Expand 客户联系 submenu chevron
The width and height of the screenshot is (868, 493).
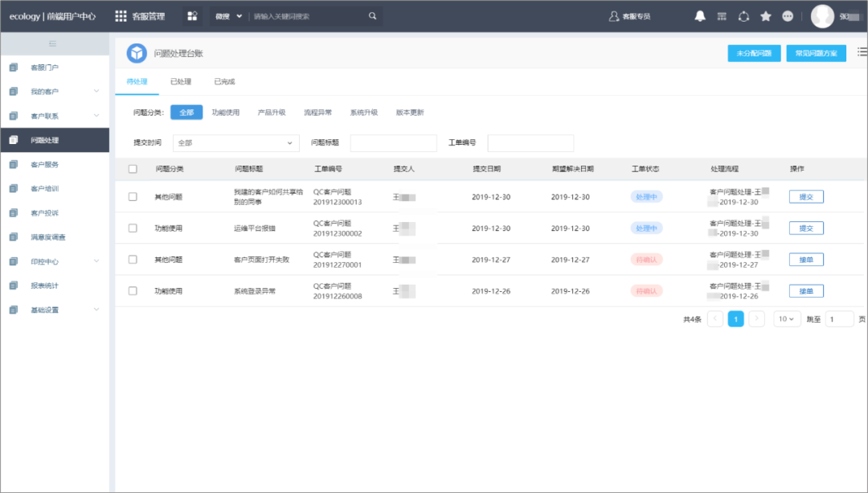coord(96,116)
